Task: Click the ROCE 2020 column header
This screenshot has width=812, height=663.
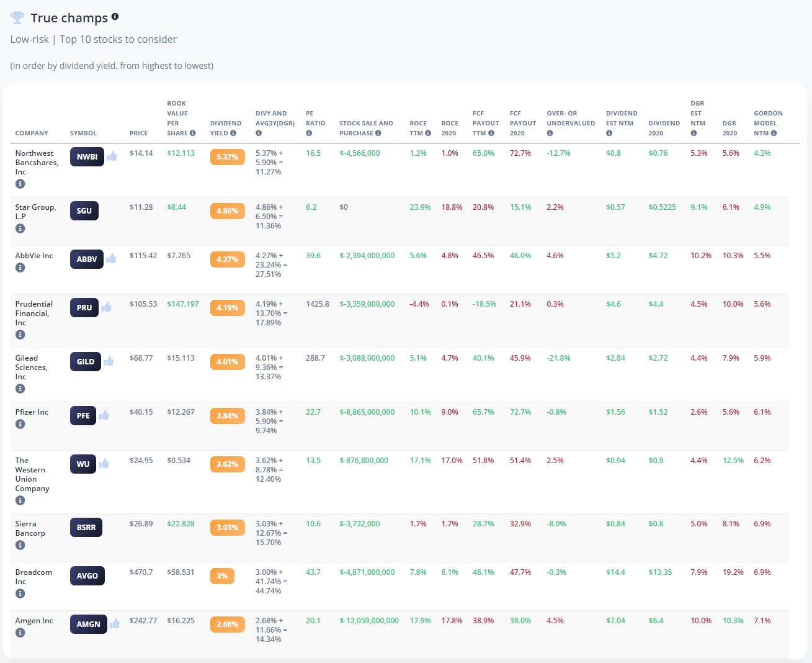Action: pyautogui.click(x=450, y=128)
